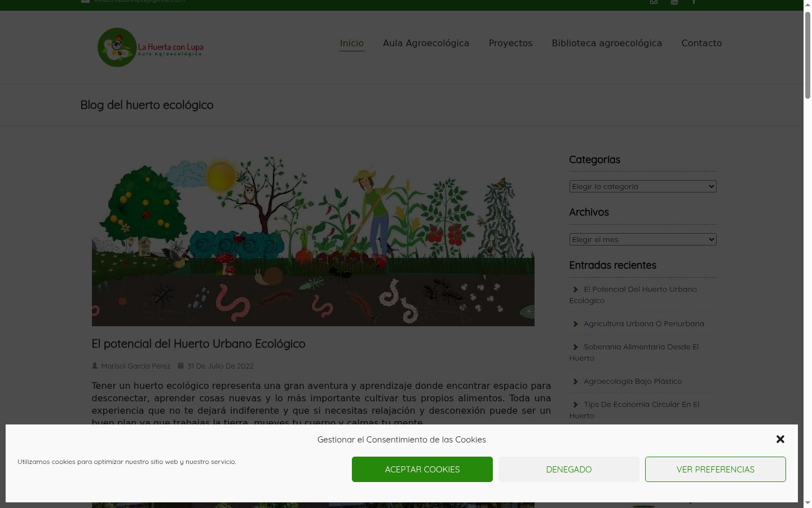Click the chevron beside Tips De Economía Circular

pyautogui.click(x=575, y=405)
